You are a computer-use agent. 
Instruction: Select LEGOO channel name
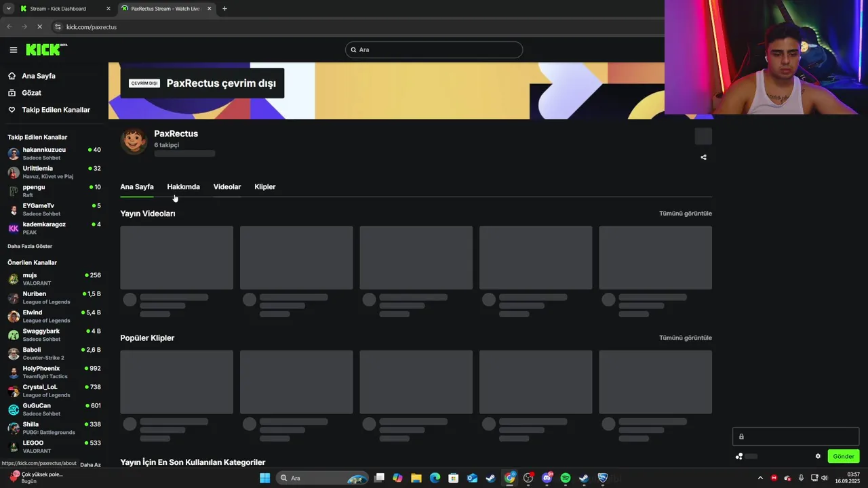pos(33,443)
